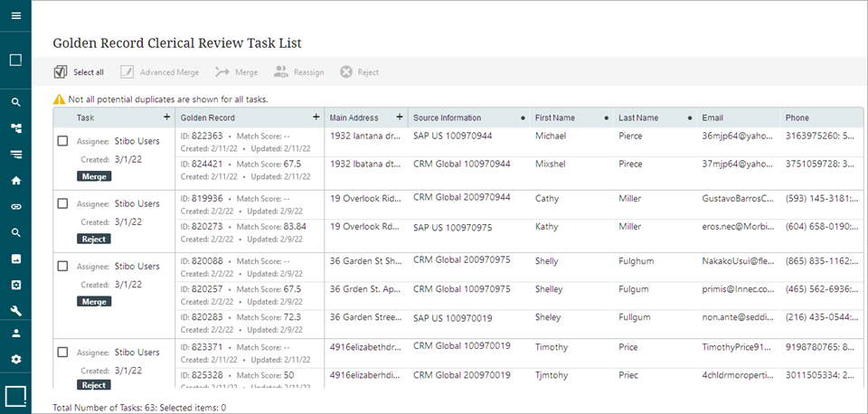
Task: Expand the Golden Record column plus icon
Action: tap(316, 118)
